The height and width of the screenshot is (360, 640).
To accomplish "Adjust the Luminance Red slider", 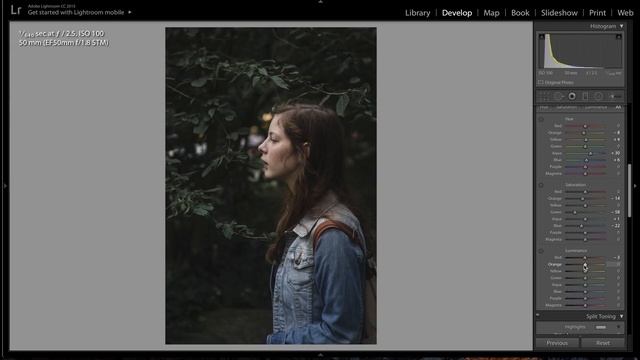I will pos(584,258).
